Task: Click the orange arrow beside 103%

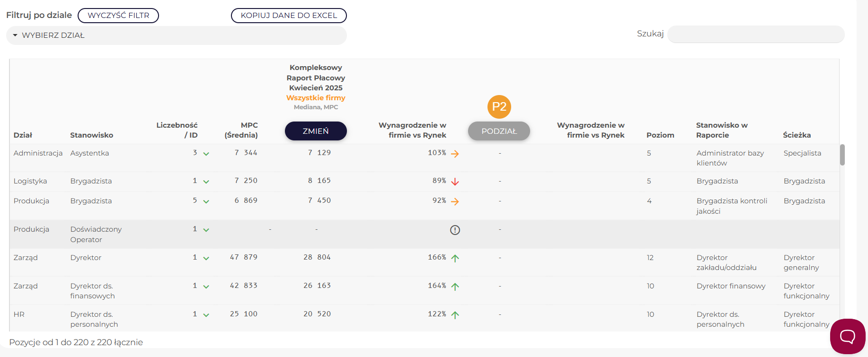Action: pyautogui.click(x=455, y=154)
